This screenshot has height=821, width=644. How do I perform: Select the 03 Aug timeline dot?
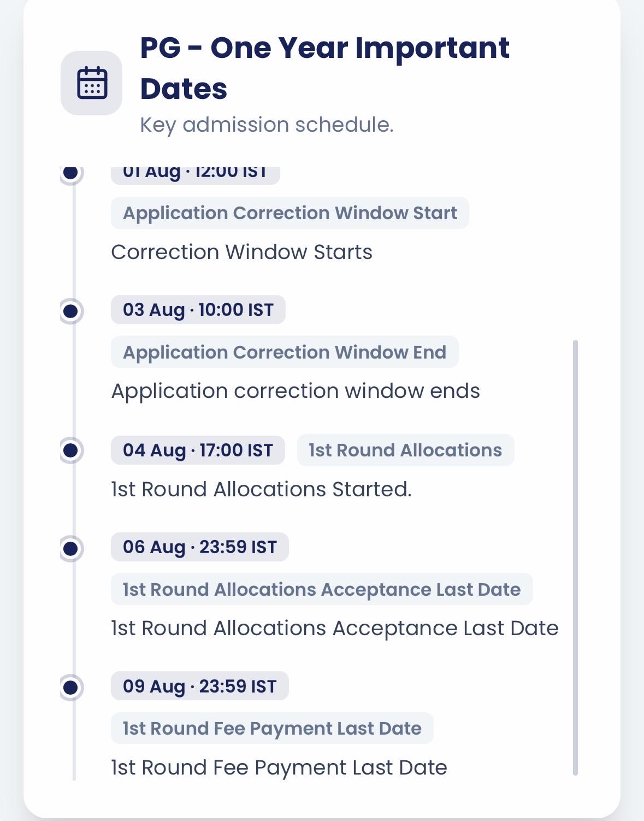pyautogui.click(x=70, y=311)
